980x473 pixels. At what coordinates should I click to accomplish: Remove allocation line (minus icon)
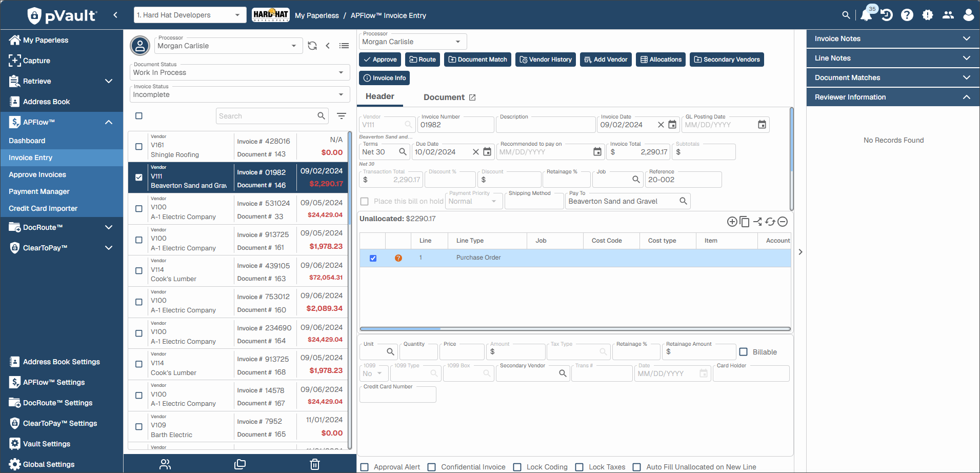click(x=783, y=222)
